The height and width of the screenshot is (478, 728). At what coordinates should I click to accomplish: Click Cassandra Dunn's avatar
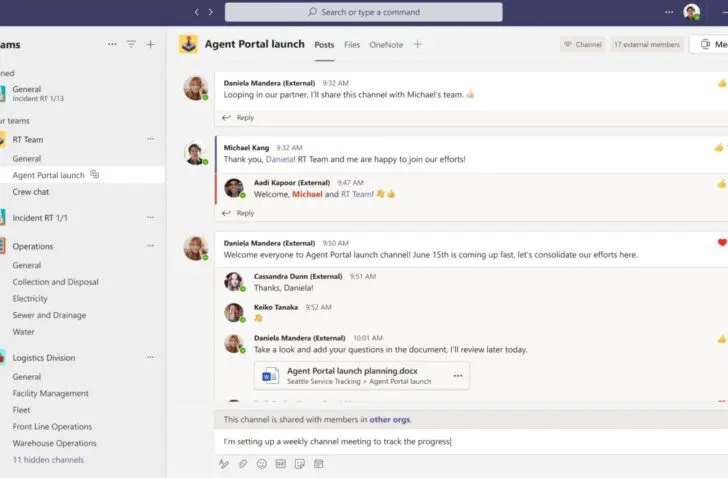click(x=234, y=282)
